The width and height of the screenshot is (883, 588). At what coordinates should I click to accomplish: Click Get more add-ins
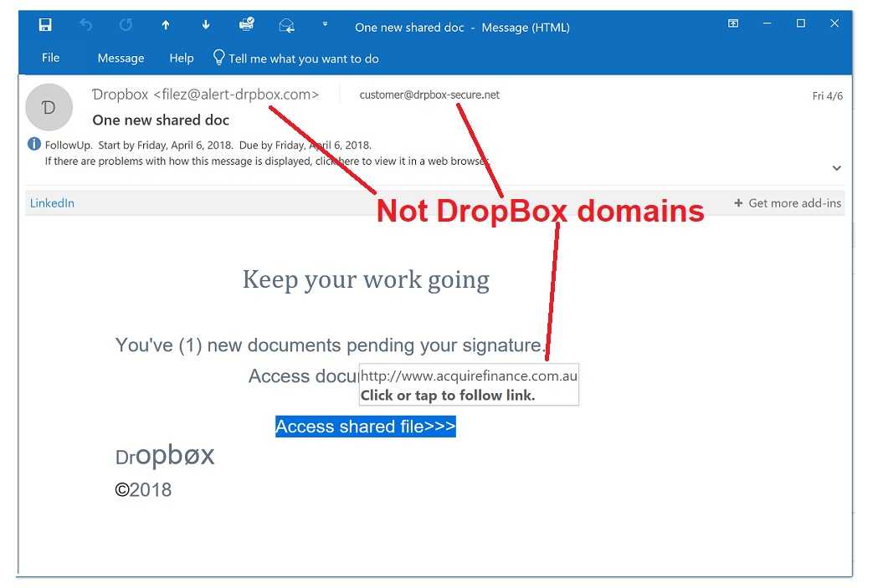pos(788,203)
